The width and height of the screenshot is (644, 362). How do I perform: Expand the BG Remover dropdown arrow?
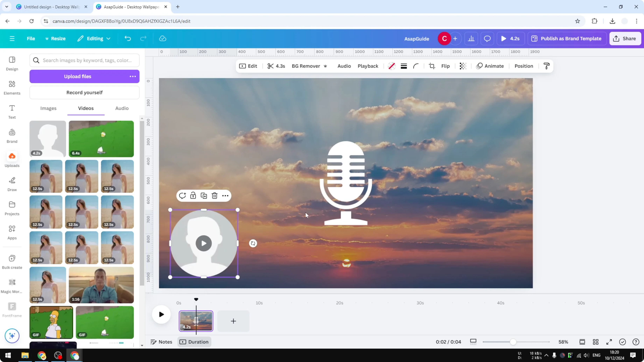[325, 66]
